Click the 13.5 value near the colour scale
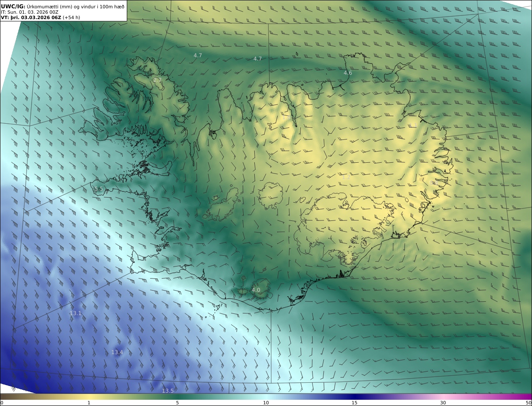 click(168, 391)
